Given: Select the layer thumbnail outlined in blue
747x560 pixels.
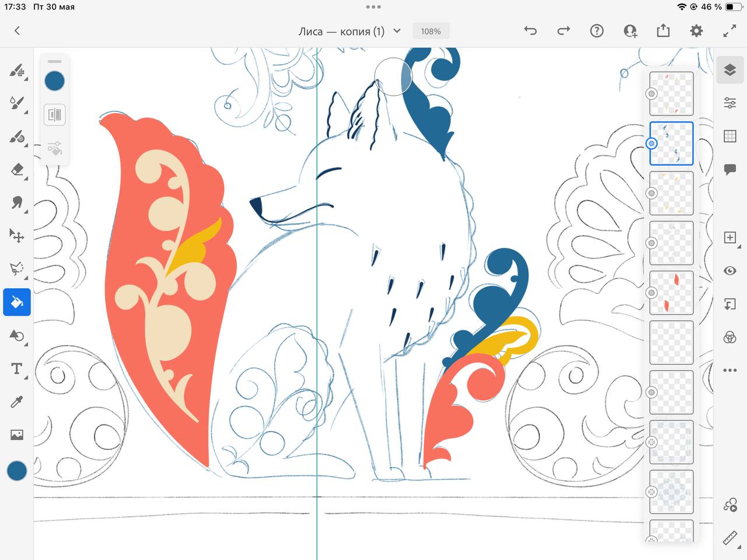Looking at the screenshot, I should [x=672, y=143].
